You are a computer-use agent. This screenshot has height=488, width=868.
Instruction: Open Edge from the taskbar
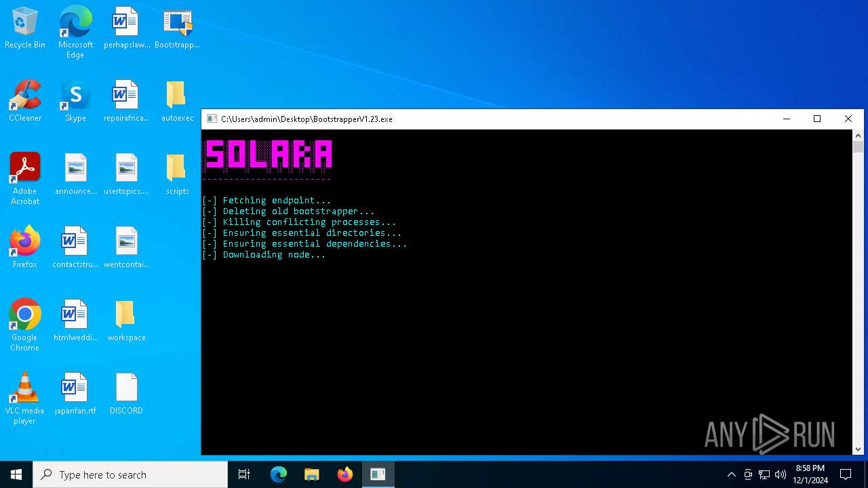[279, 474]
